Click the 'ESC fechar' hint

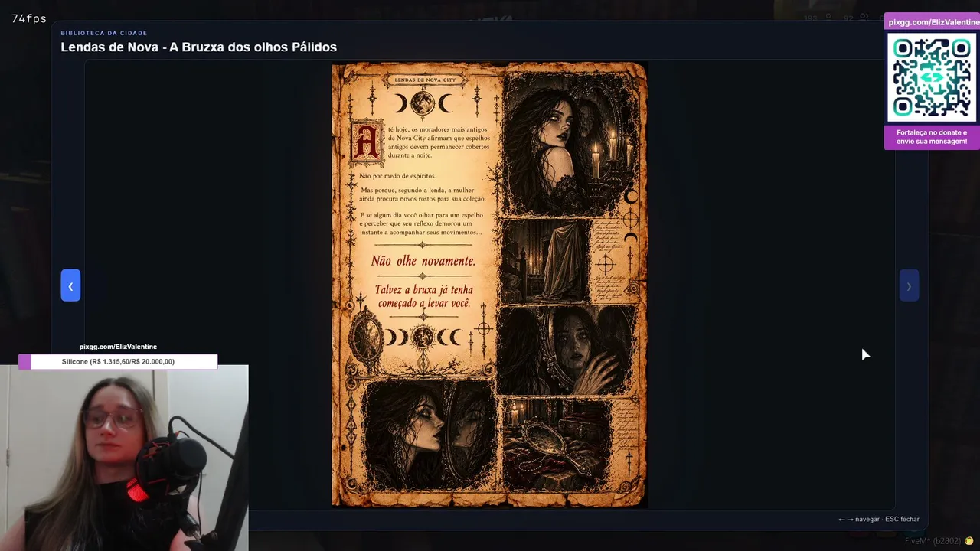click(902, 519)
